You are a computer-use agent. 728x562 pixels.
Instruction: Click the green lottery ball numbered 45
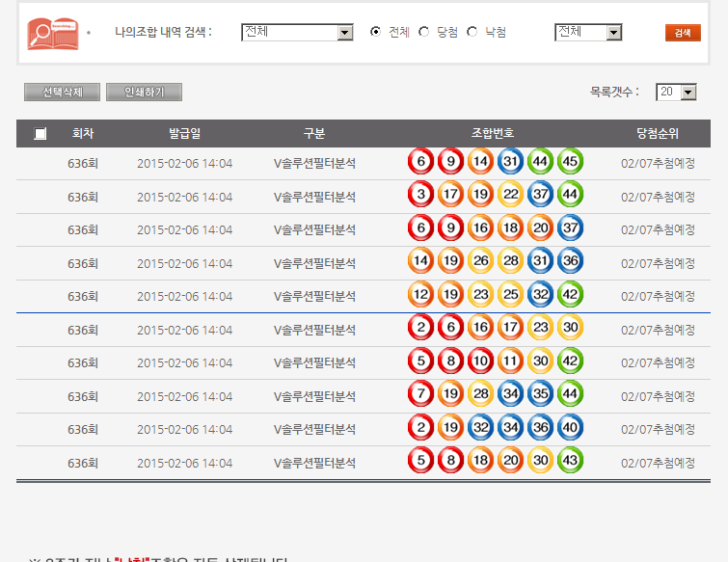(x=570, y=162)
